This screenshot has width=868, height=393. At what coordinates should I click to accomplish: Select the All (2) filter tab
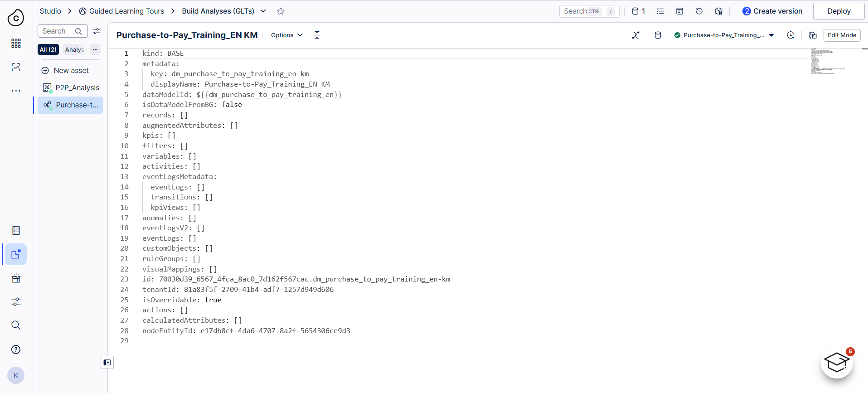tap(48, 49)
